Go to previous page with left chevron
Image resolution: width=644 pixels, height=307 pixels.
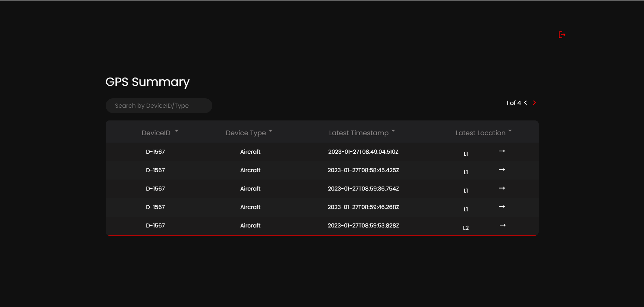click(x=526, y=103)
